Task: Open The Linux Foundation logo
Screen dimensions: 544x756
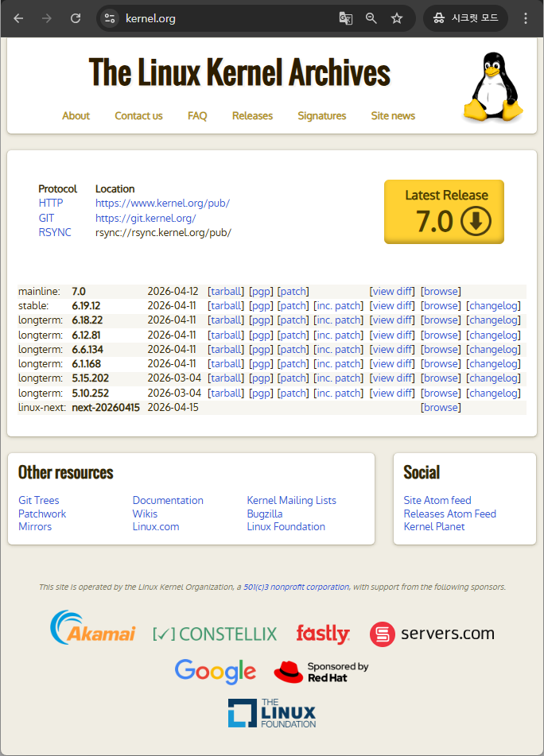Action: point(272,712)
